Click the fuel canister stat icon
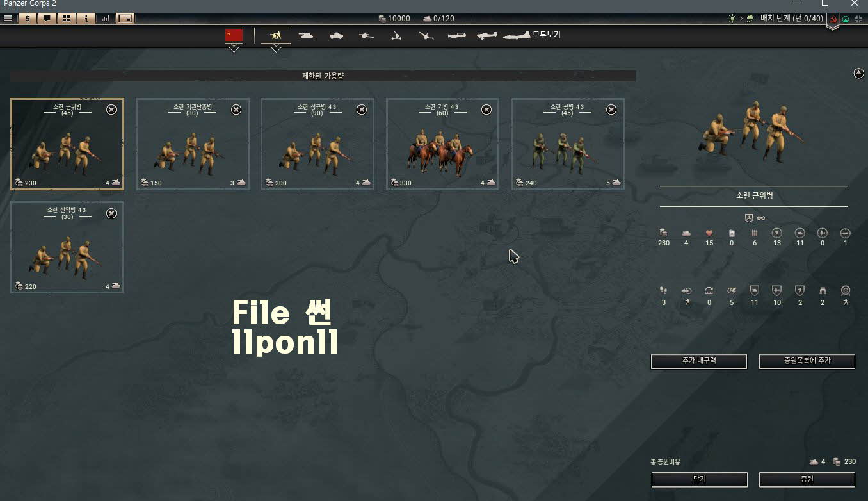The image size is (868, 501). 732,233
